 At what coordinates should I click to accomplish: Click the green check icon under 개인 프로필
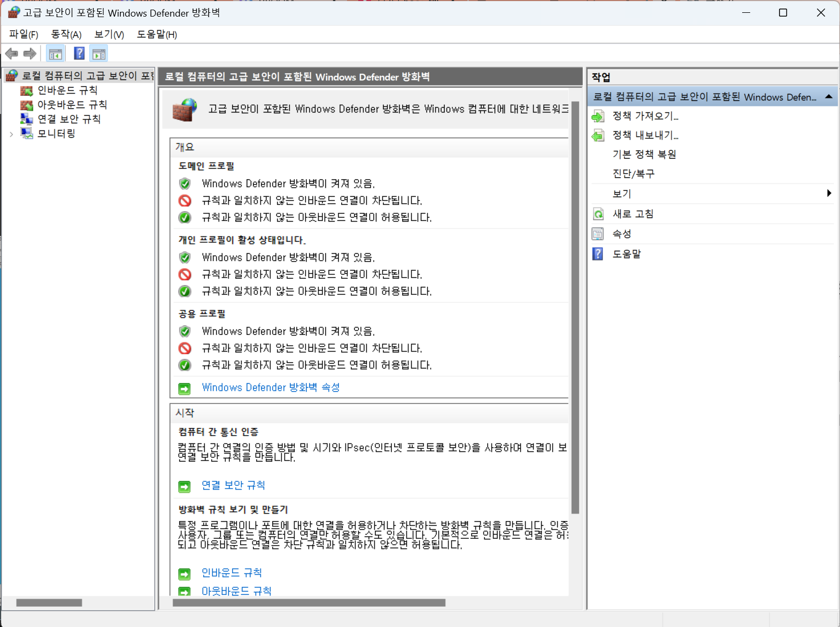click(185, 291)
